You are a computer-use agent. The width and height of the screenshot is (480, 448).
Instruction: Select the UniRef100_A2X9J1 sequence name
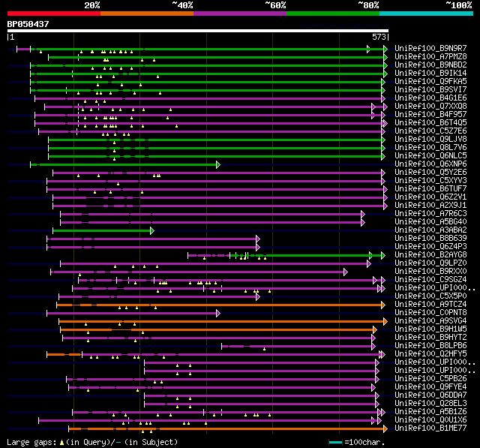tap(430, 205)
